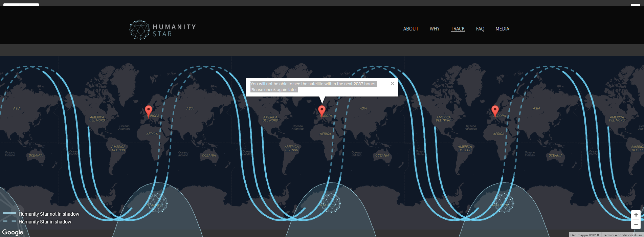Click 'Humanity Star in shadow' legend text
Screen dimensions: 644x237
[45, 222]
